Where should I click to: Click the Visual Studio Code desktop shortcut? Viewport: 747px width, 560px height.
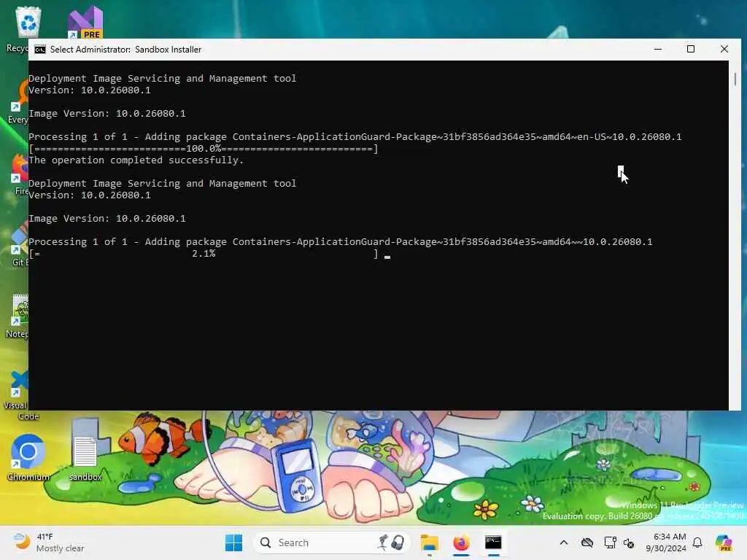[x=18, y=395]
